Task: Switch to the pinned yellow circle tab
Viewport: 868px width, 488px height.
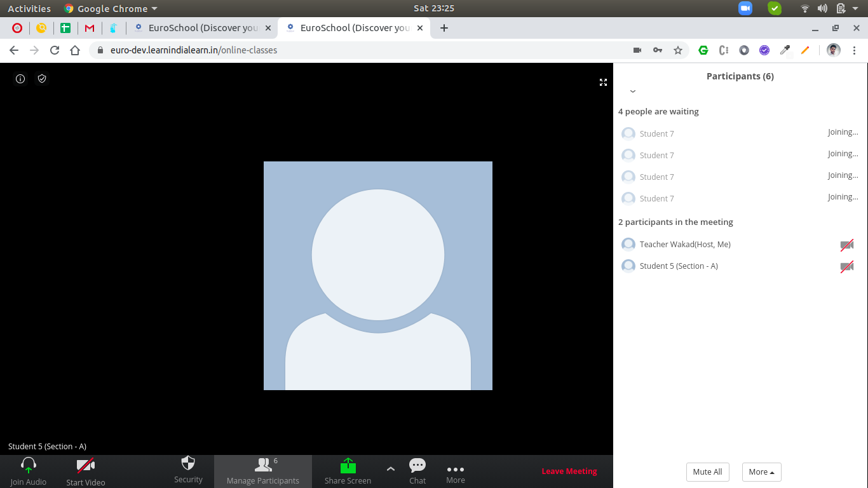Action: [41, 28]
